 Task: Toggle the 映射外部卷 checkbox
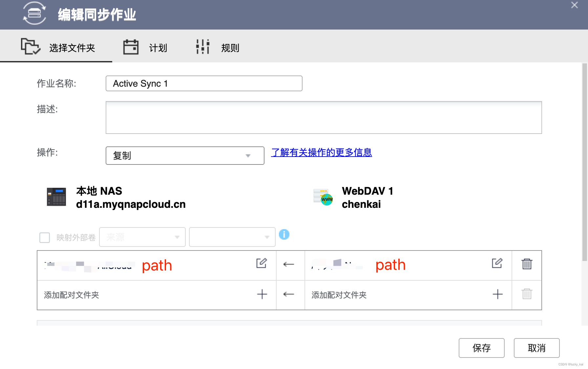pyautogui.click(x=45, y=237)
